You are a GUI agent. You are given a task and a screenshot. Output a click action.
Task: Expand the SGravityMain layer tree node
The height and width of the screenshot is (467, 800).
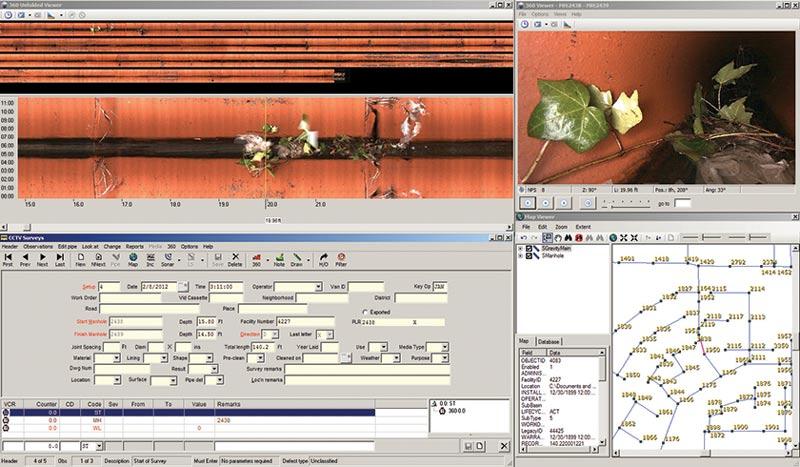click(x=521, y=249)
